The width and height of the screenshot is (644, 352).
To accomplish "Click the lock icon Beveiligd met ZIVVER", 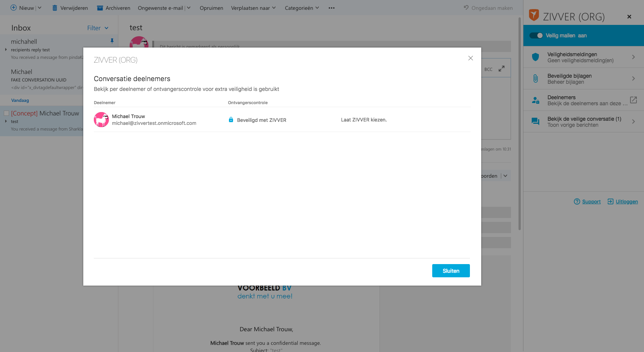I will [x=231, y=120].
